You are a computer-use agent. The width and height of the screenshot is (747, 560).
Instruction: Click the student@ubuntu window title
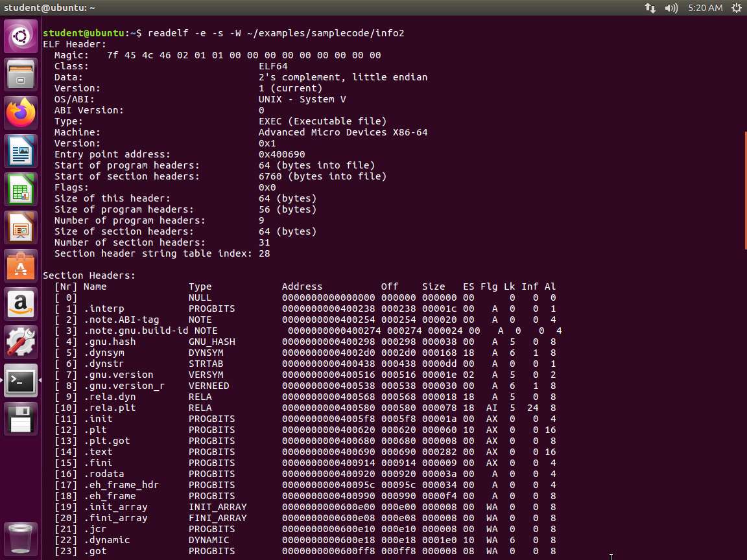tap(49, 8)
